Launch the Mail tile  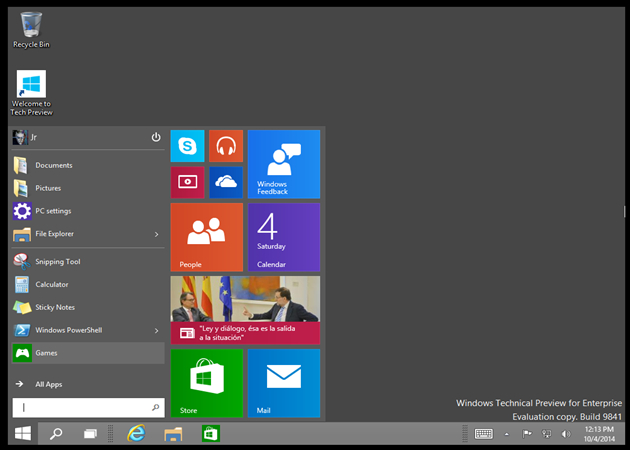(x=283, y=383)
